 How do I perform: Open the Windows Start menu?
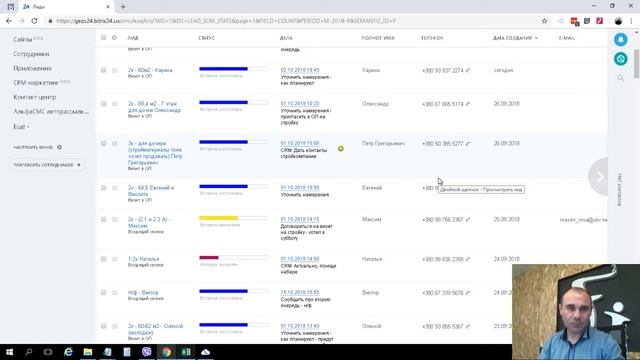9,351
